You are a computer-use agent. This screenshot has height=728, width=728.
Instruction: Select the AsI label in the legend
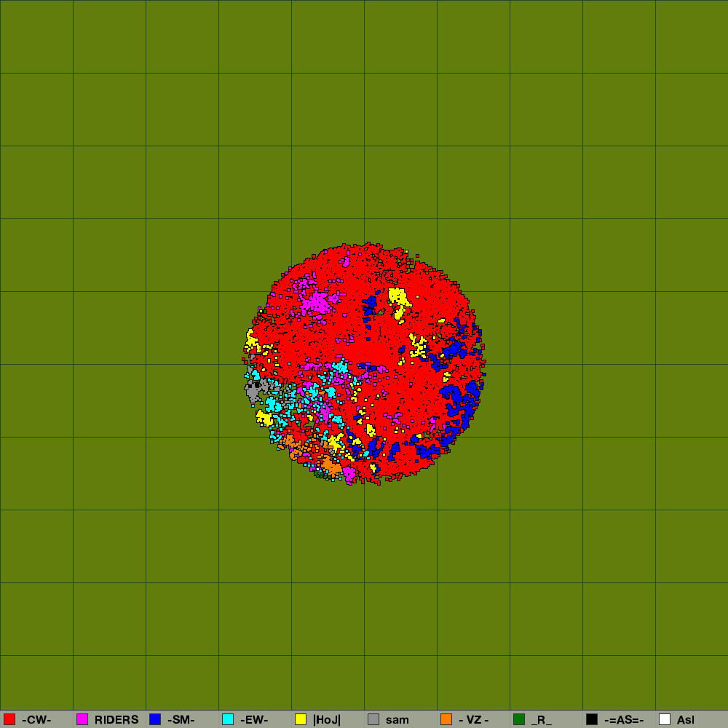pyautogui.click(x=686, y=720)
